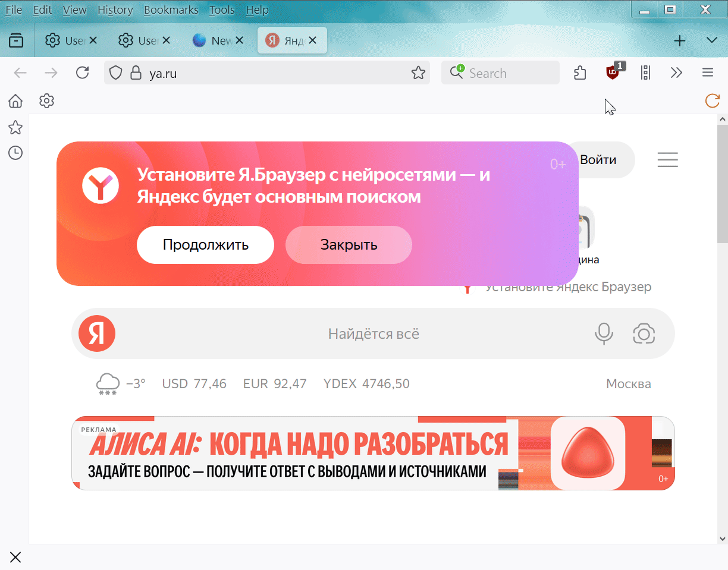Expand the more tools overflow chevron

point(676,73)
